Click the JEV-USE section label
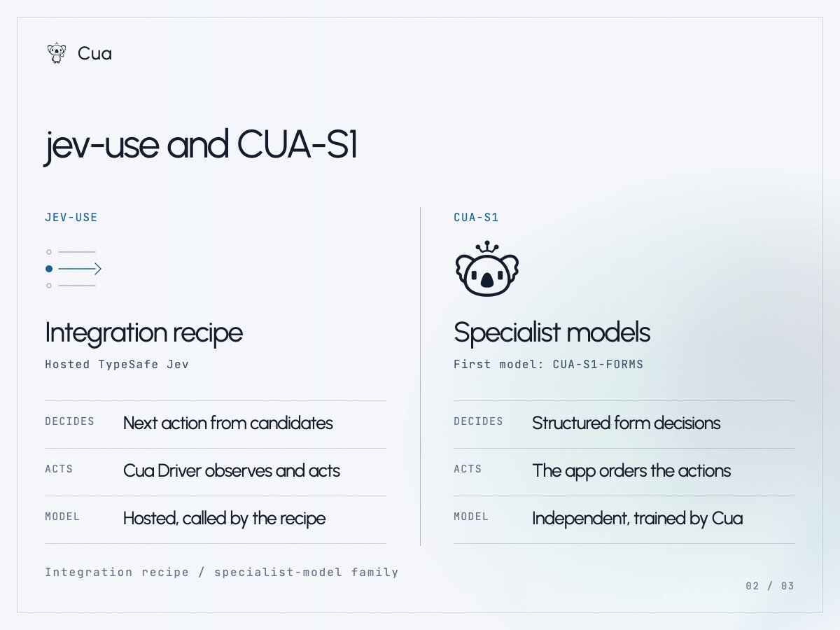840x630 pixels. 71,218
